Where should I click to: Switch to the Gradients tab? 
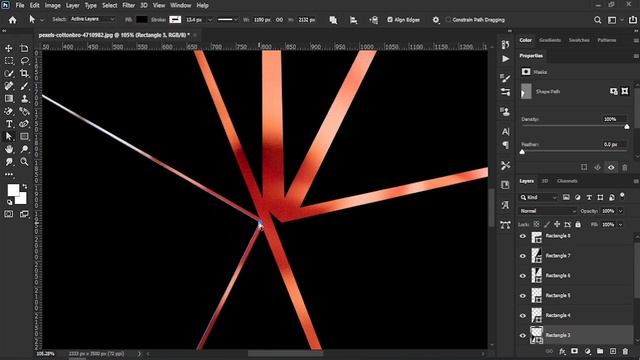tap(550, 40)
